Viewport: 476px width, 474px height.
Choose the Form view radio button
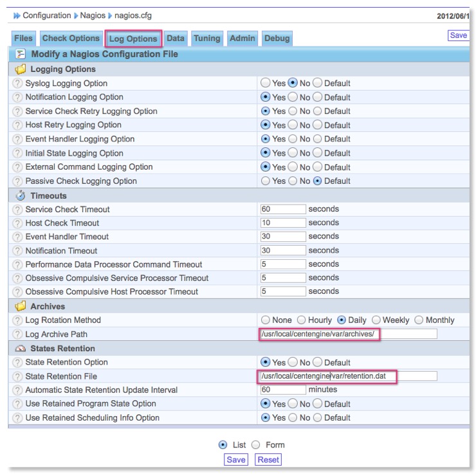coord(255,445)
